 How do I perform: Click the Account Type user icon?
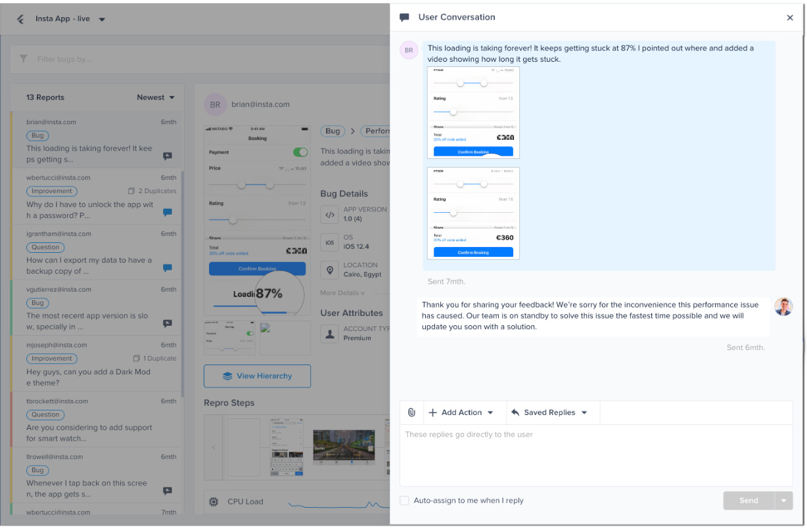point(330,334)
